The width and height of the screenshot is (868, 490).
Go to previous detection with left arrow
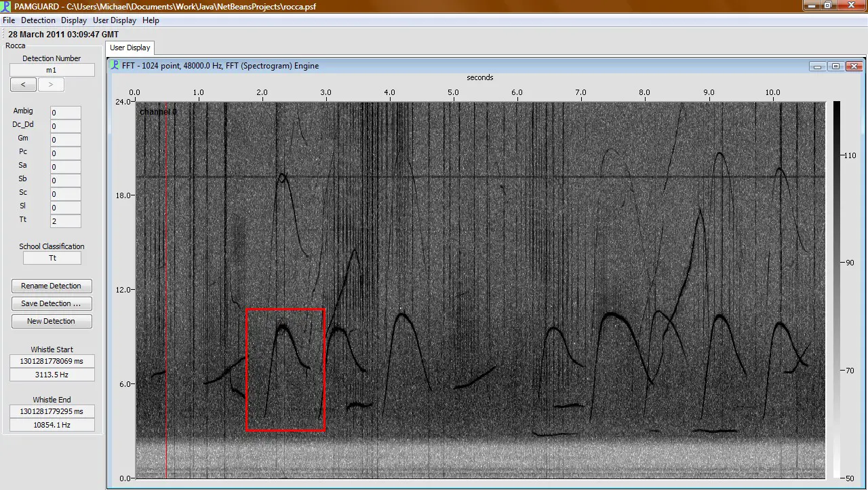tap(23, 83)
